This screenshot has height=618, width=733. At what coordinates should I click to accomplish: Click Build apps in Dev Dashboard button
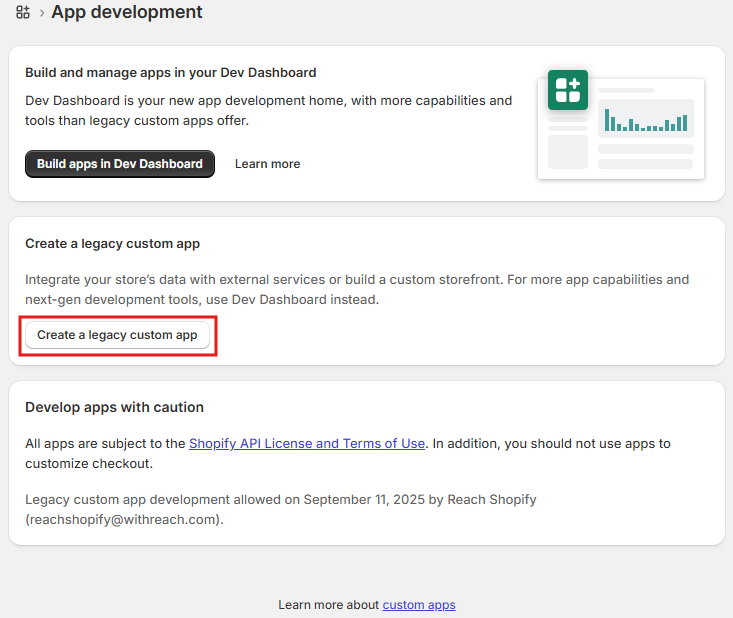click(120, 164)
